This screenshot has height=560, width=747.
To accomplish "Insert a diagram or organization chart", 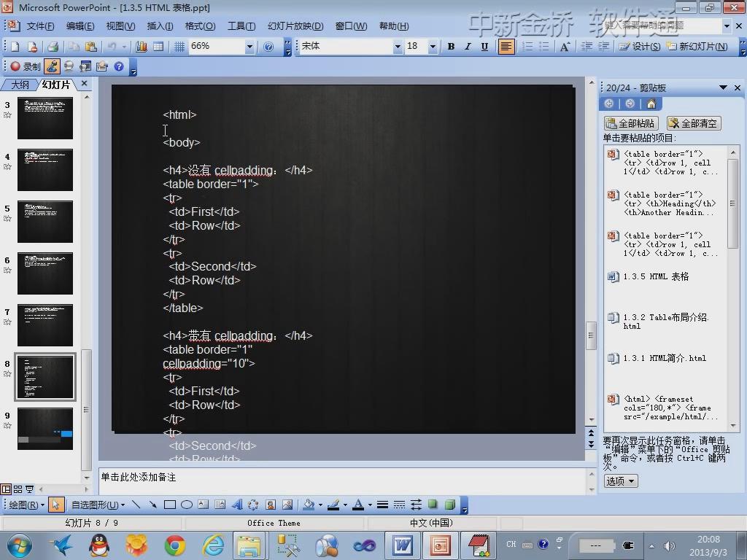I will [x=253, y=505].
